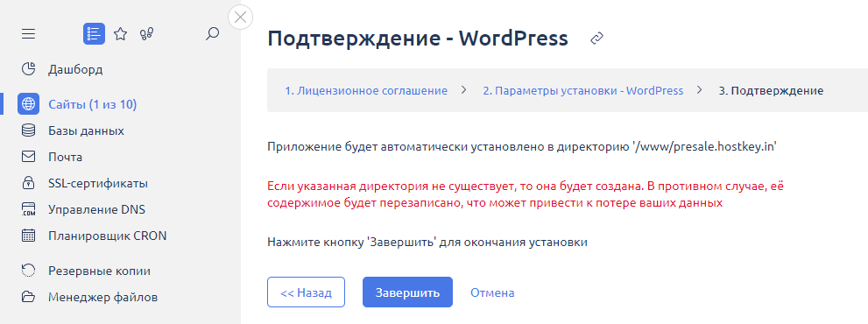The width and height of the screenshot is (868, 324).
Task: Click the Дашборд pie chart icon
Action: coord(28,69)
